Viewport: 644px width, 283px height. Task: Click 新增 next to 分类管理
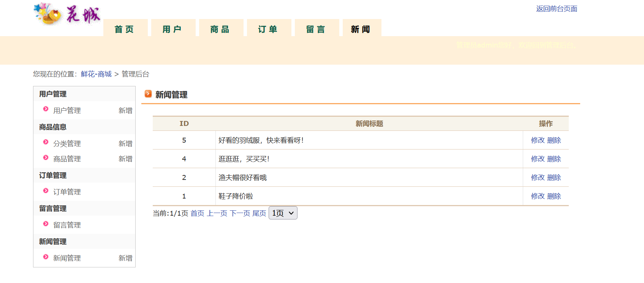coord(125,144)
